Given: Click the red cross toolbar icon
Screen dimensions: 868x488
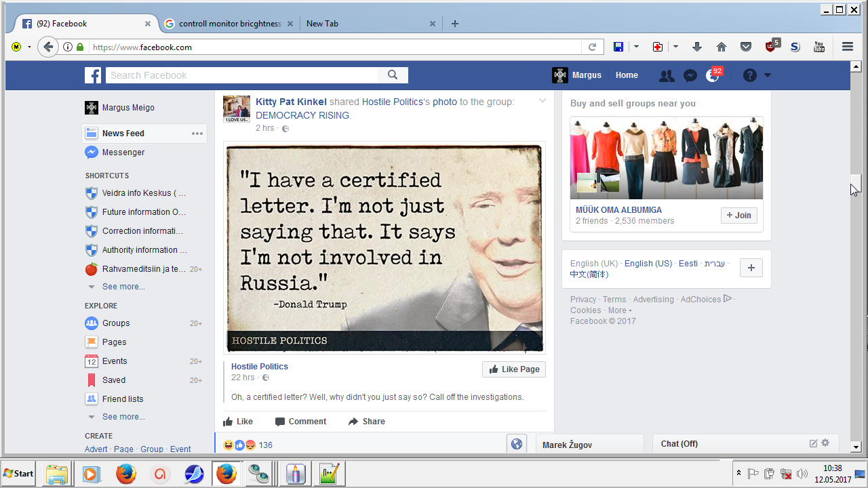Looking at the screenshot, I should coord(658,47).
